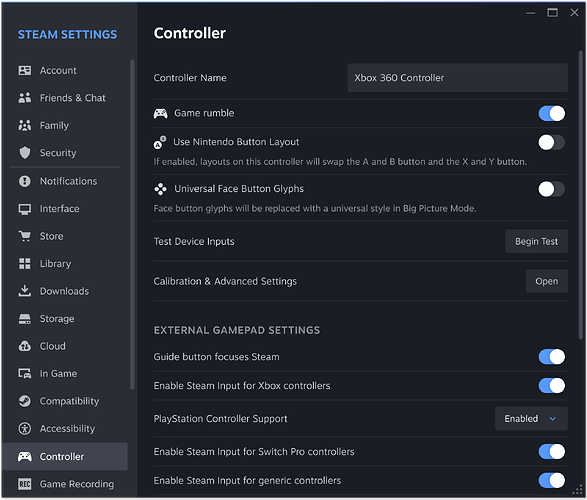Click the EXTERNAL GAMEPAD SETTINGS heading
Screen dimensions: 587x500
coord(237,330)
